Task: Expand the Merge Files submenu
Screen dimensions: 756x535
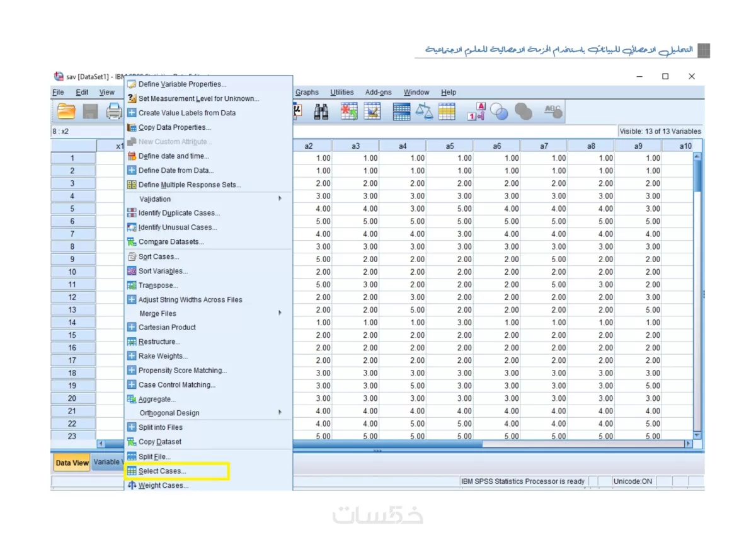Action: pyautogui.click(x=189, y=313)
